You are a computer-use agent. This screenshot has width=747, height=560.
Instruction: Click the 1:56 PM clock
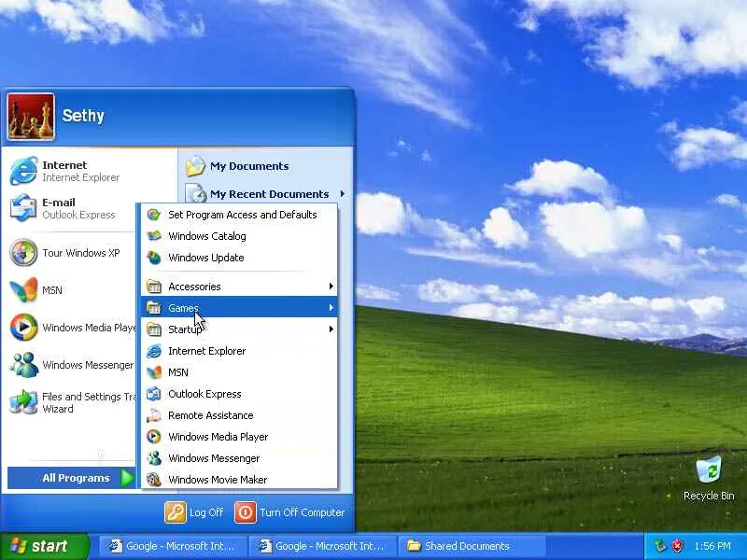[712, 546]
